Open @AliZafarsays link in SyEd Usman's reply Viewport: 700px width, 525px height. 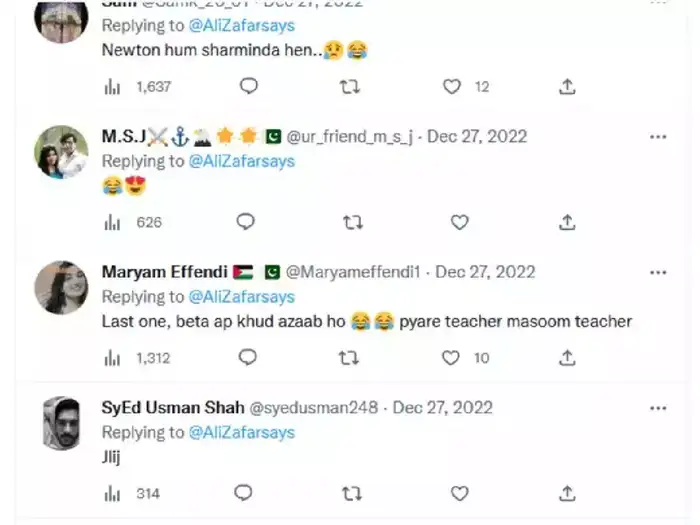point(242,433)
